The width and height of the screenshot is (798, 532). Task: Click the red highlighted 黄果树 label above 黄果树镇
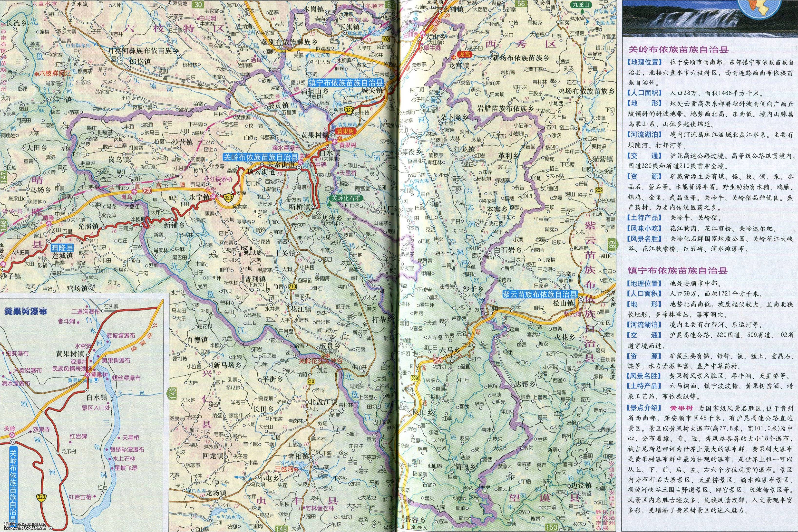(x=346, y=131)
